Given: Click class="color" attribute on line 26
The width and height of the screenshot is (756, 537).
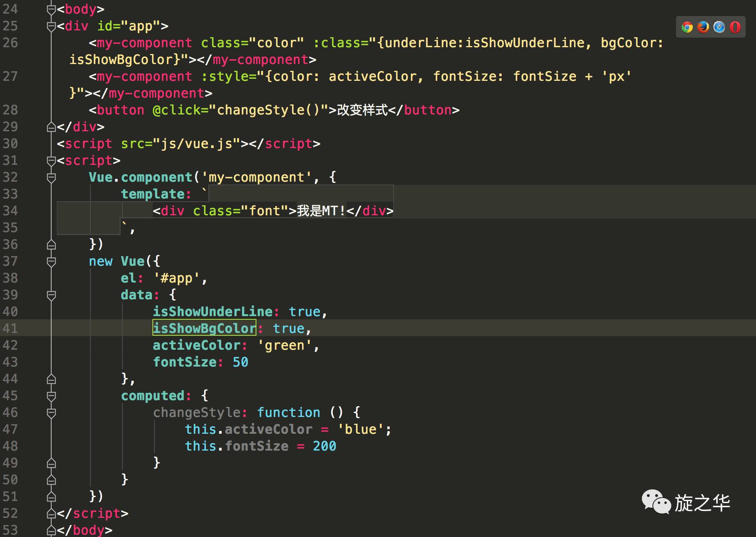Looking at the screenshot, I should 252,42.
